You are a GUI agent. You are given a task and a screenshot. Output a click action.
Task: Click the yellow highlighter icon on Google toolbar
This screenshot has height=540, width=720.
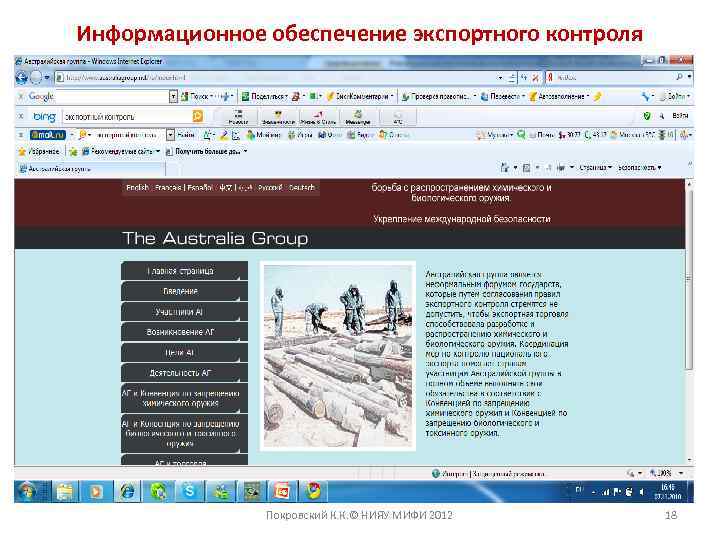click(x=597, y=96)
